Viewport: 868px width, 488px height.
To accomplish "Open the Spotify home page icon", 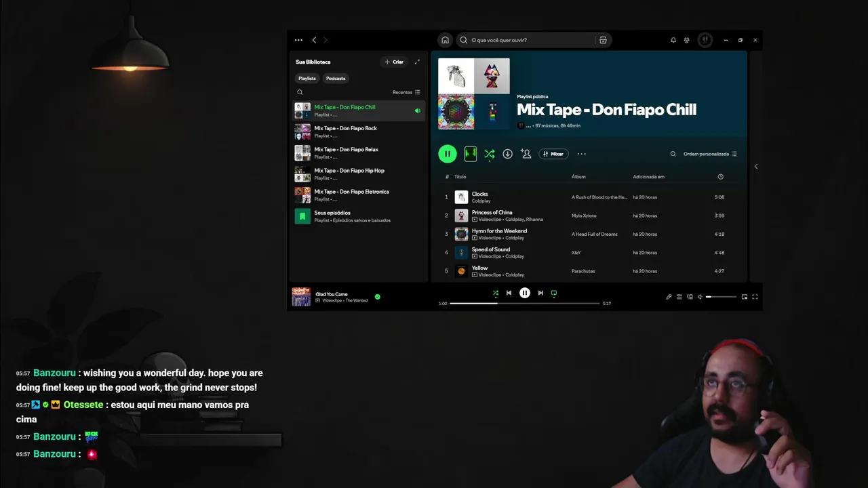I will (x=445, y=40).
